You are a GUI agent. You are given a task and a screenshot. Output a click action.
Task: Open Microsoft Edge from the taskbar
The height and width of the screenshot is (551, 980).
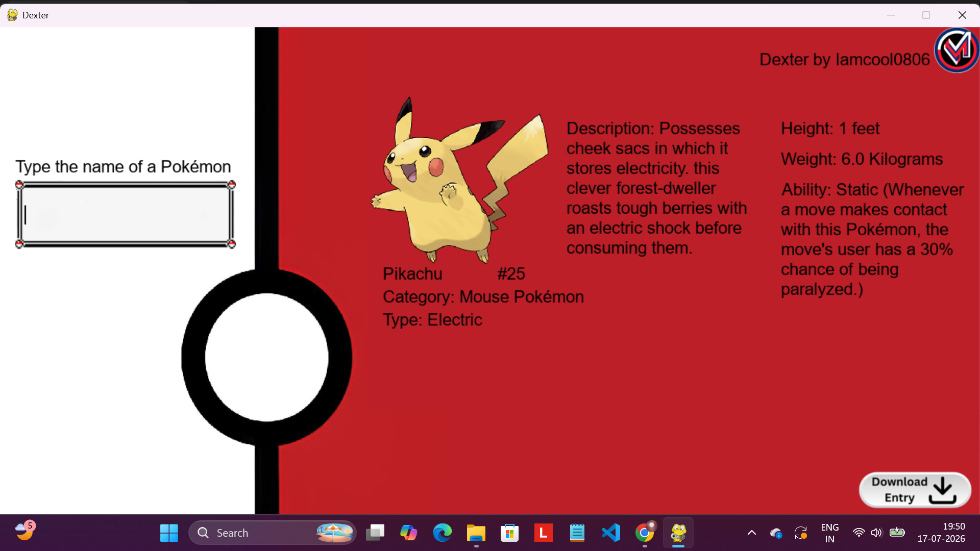[x=443, y=533]
